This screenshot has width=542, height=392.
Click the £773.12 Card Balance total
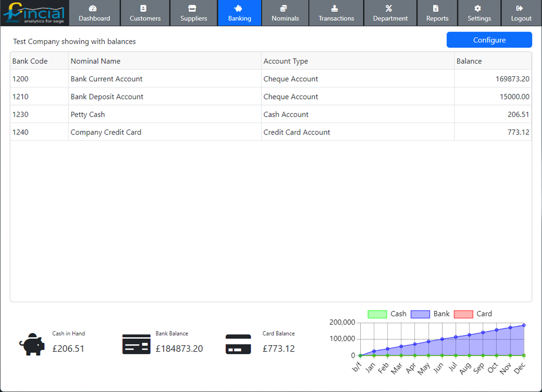278,349
